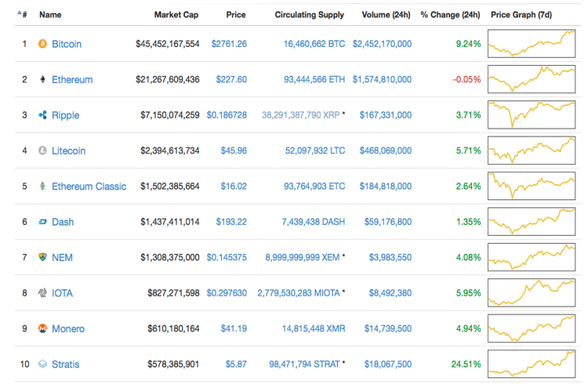Viewport: 588px width, 392px height.
Task: Sort table by Price column header
Action: (236, 15)
